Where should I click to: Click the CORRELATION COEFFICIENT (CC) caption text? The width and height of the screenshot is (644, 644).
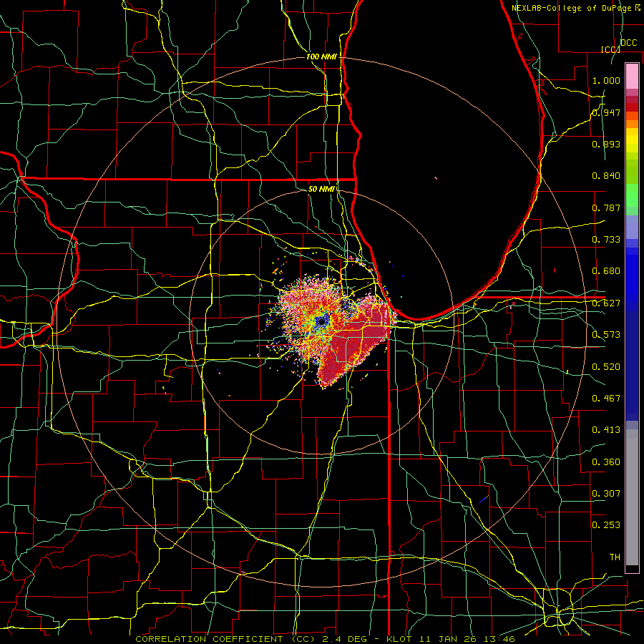(x=225, y=639)
